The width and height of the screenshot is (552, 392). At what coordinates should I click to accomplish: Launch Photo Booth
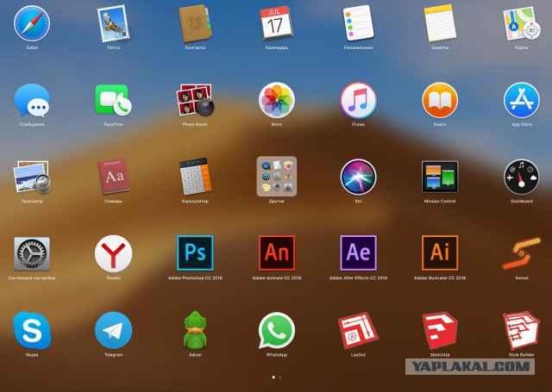tap(195, 101)
